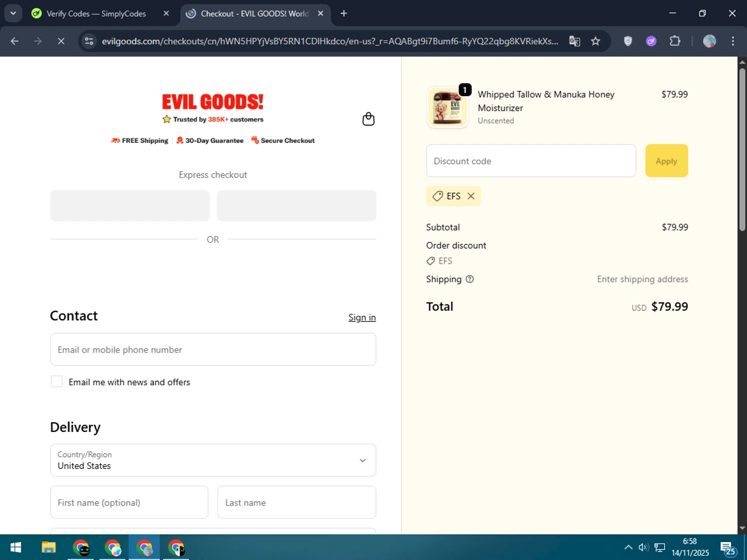The height and width of the screenshot is (560, 747).
Task: Focus the First name (optional) field
Action: pos(129,502)
